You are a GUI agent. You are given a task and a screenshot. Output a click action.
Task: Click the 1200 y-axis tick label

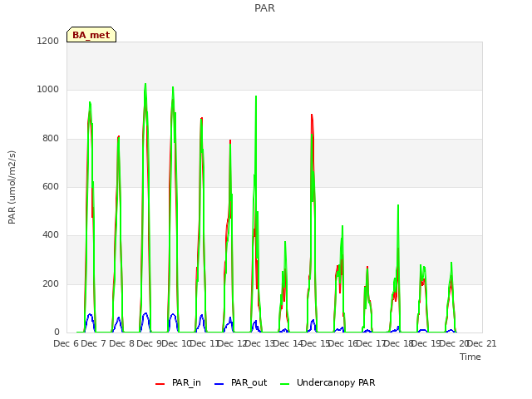point(48,41)
